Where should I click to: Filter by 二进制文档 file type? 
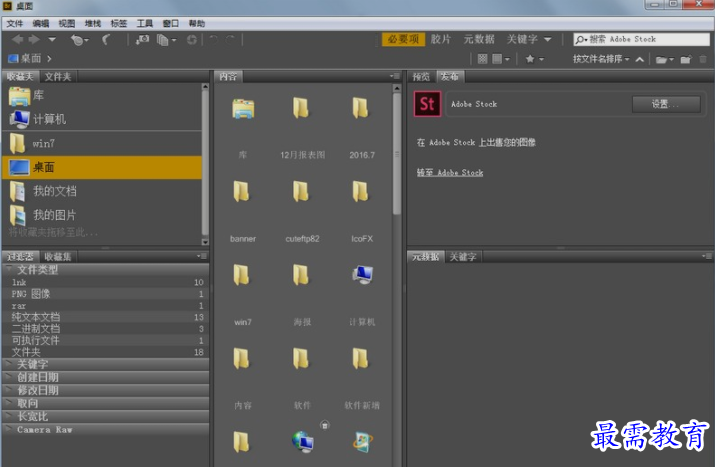pos(106,329)
